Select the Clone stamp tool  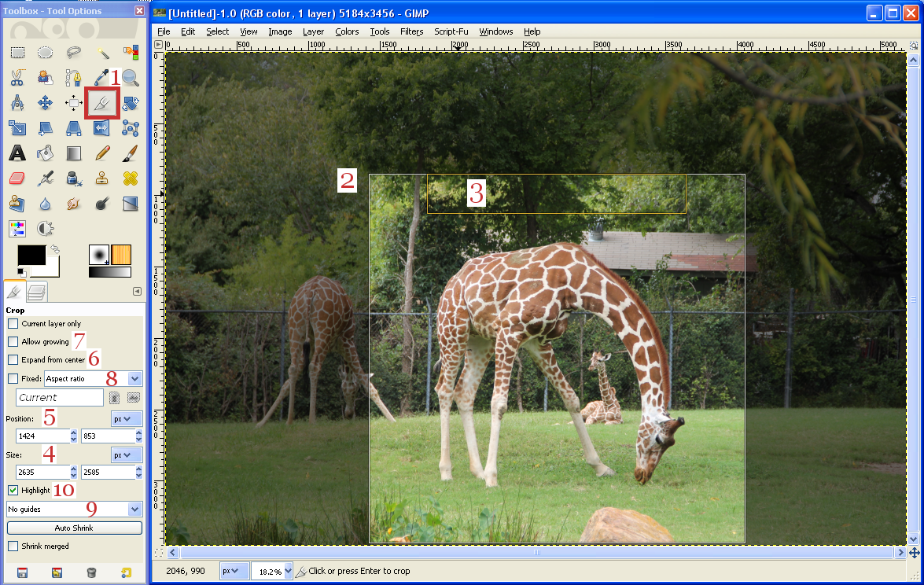pos(101,178)
